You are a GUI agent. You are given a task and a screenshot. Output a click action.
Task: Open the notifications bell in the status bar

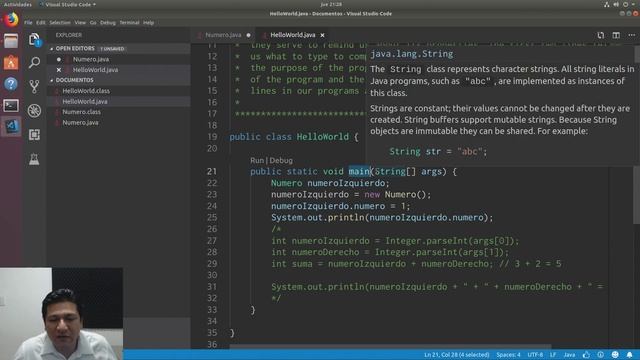click(x=629, y=355)
